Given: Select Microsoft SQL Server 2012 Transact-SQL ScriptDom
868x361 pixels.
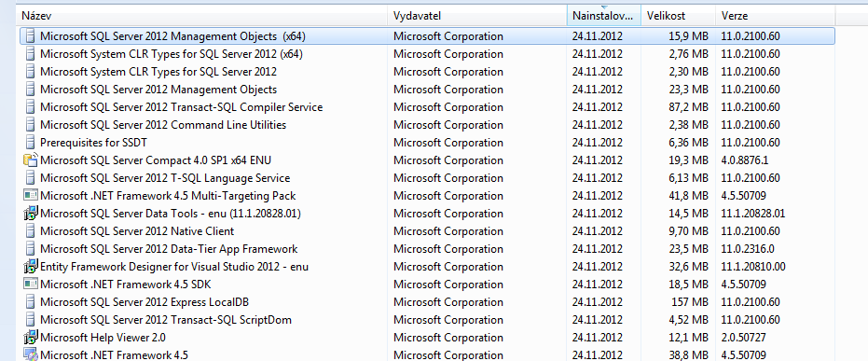Looking at the screenshot, I should click(x=427, y=319).
